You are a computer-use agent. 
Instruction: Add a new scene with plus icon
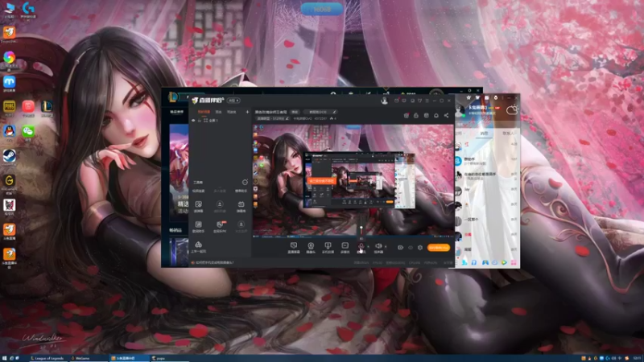pyautogui.click(x=247, y=112)
